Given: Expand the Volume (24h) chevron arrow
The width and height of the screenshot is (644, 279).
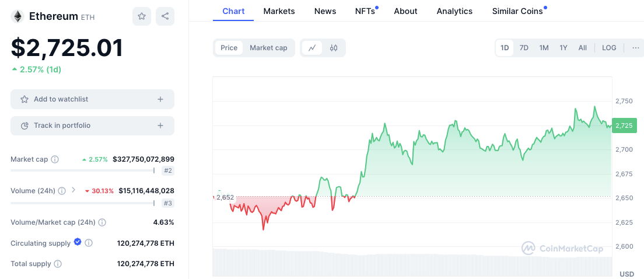Looking at the screenshot, I should pyautogui.click(x=73, y=190).
